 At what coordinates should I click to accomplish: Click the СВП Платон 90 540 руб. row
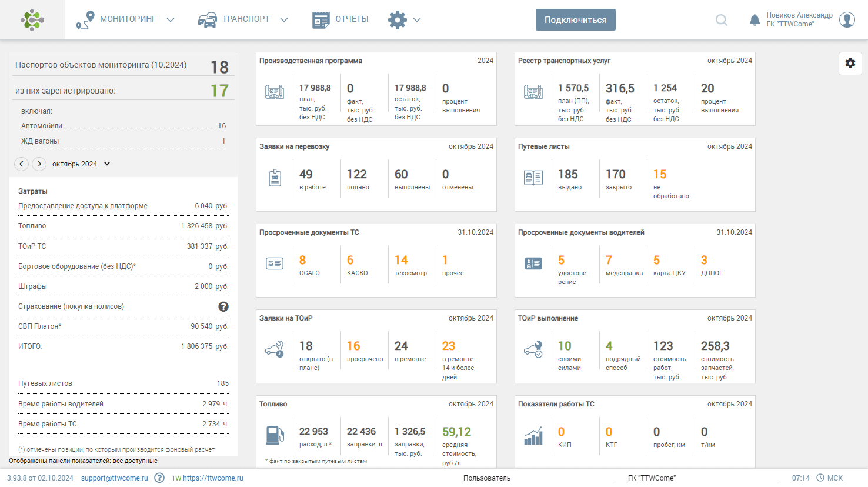click(x=123, y=326)
